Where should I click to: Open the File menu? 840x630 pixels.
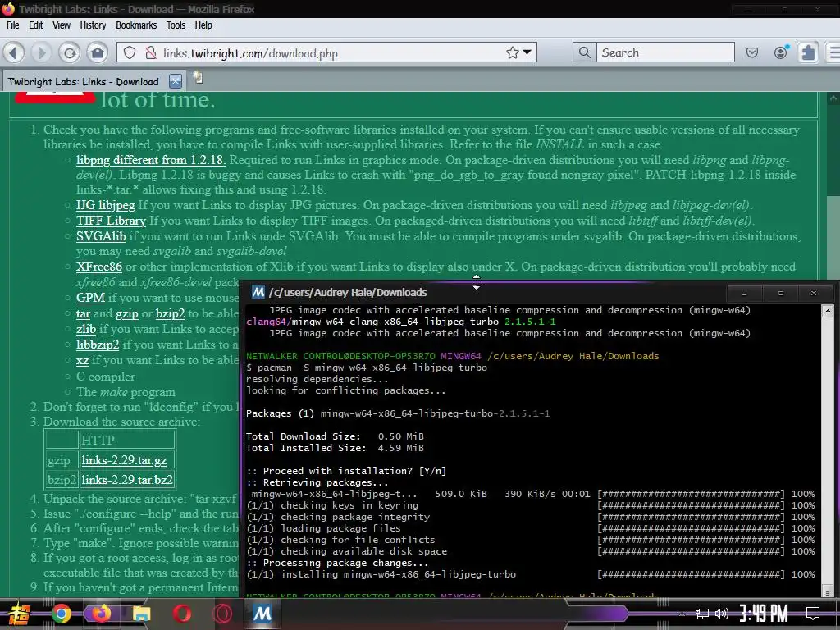tap(12, 25)
